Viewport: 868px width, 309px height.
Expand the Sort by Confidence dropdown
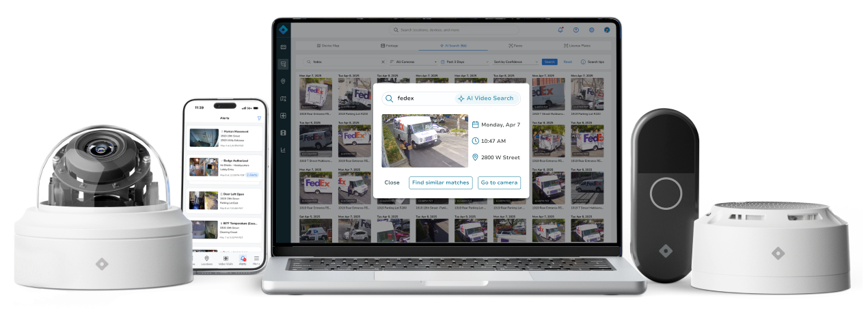(515, 62)
